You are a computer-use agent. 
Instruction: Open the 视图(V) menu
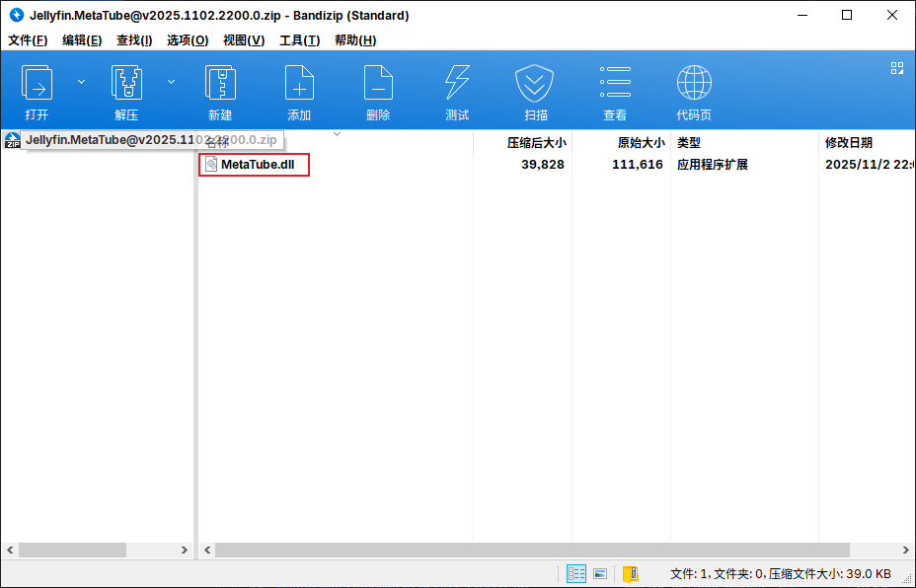pos(244,40)
